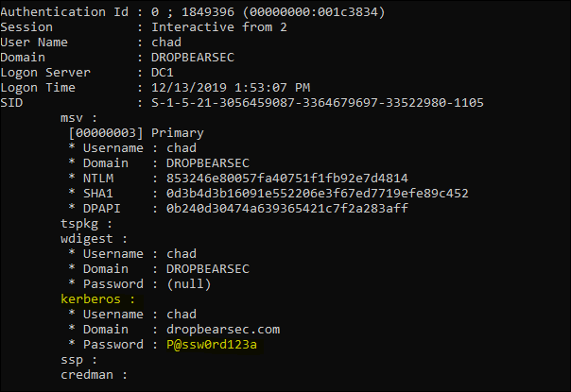Viewport: 571px width, 392px height.
Task: Click the Logon Server value DC1
Action: pyautogui.click(x=162, y=73)
